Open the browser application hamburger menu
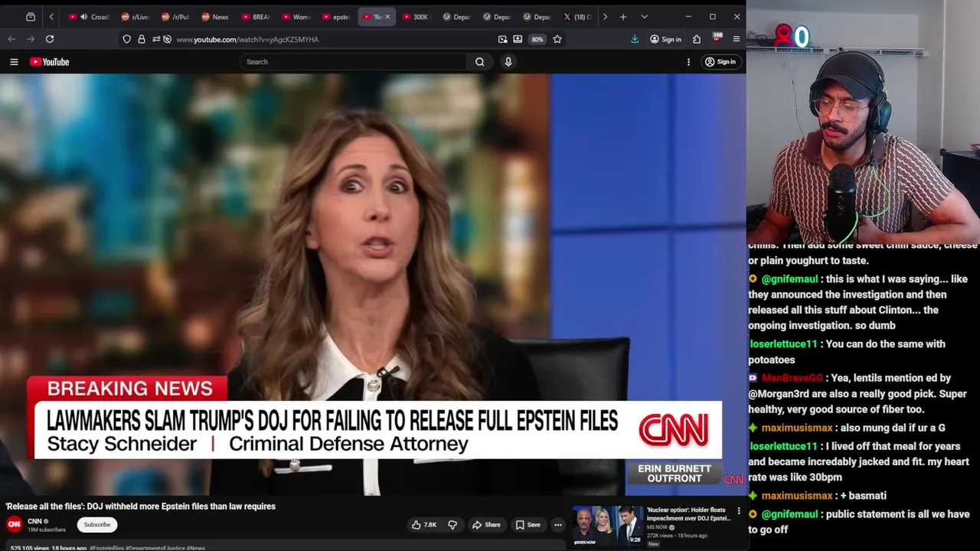The width and height of the screenshot is (980, 551). click(x=737, y=39)
